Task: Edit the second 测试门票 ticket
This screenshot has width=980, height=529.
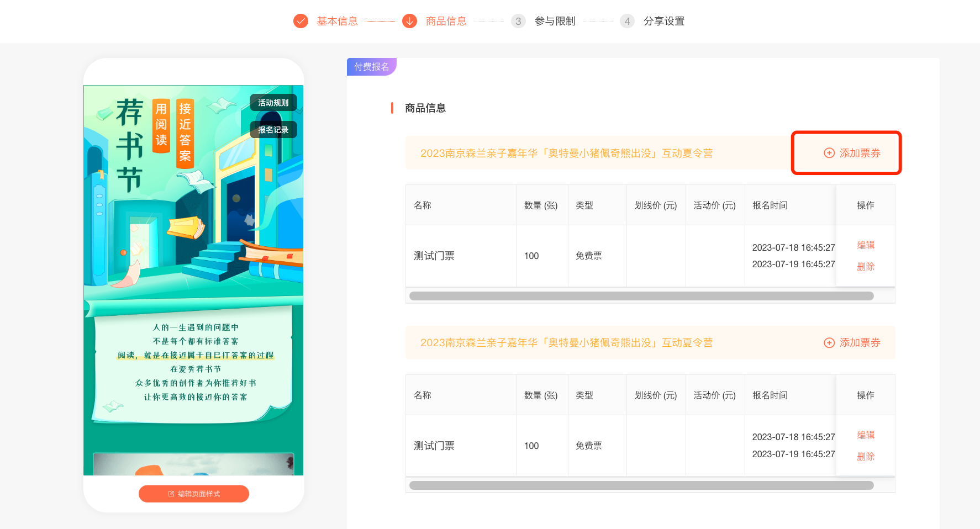Action: click(x=865, y=435)
